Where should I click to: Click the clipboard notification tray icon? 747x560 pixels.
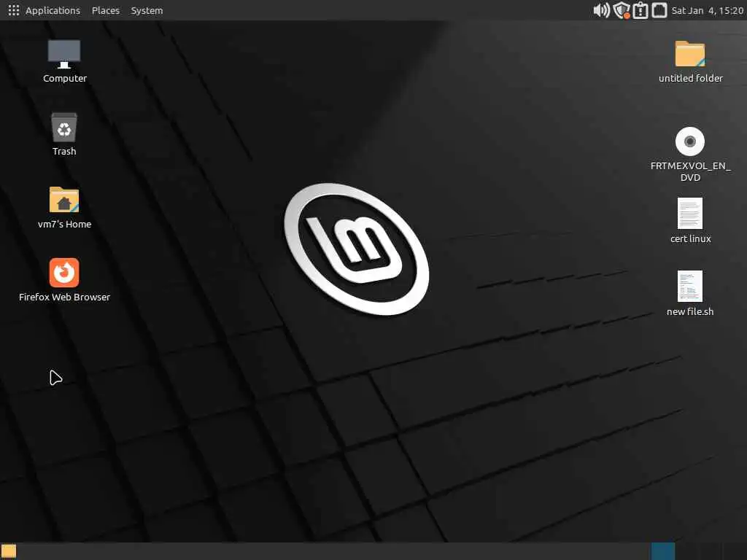pos(640,10)
